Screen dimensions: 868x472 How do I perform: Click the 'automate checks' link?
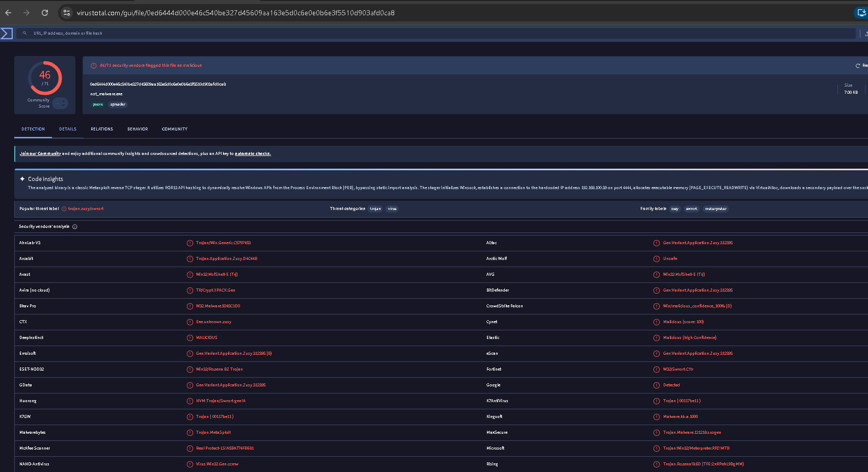coord(253,153)
